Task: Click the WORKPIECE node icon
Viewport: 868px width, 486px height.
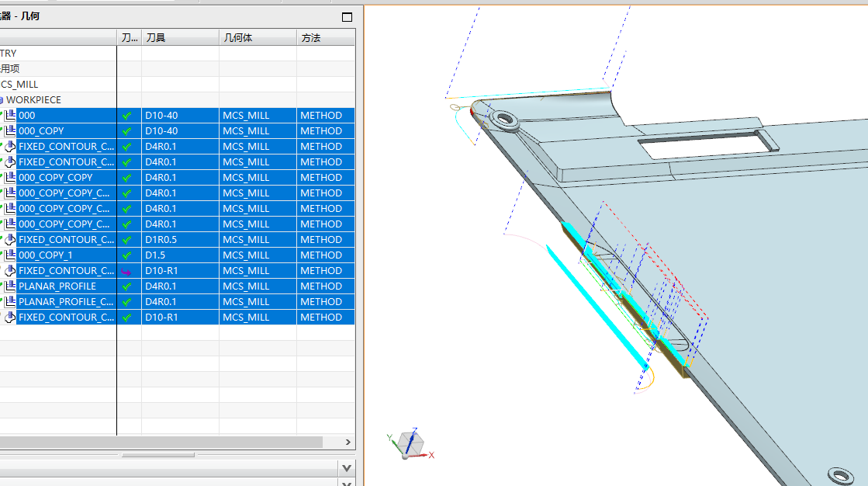Action: pyautogui.click(x=2, y=99)
